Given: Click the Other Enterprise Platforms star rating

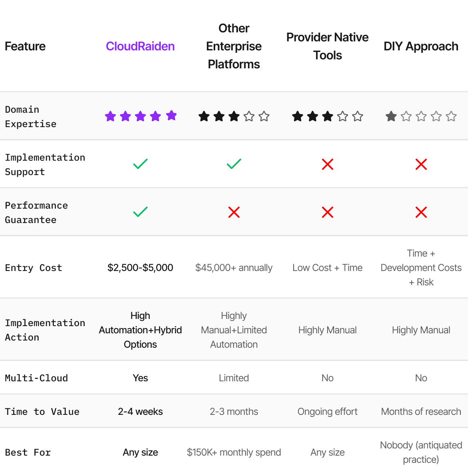Looking at the screenshot, I should (x=234, y=116).
